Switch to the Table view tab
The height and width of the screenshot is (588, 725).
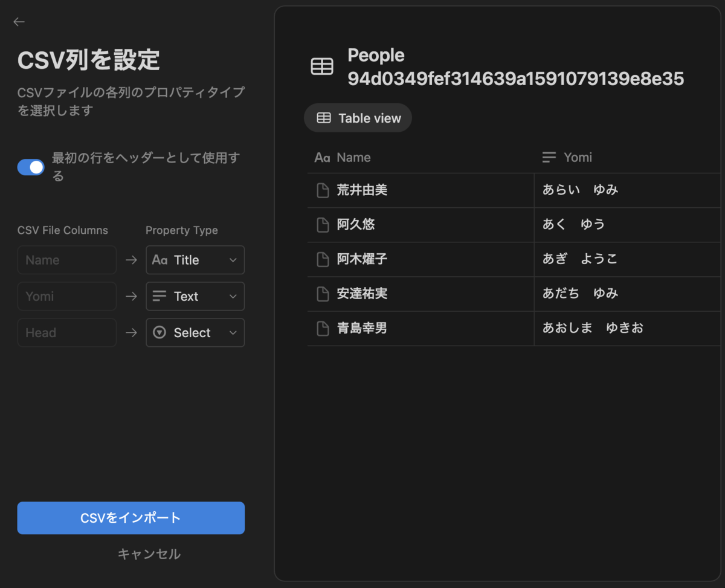pyautogui.click(x=358, y=118)
